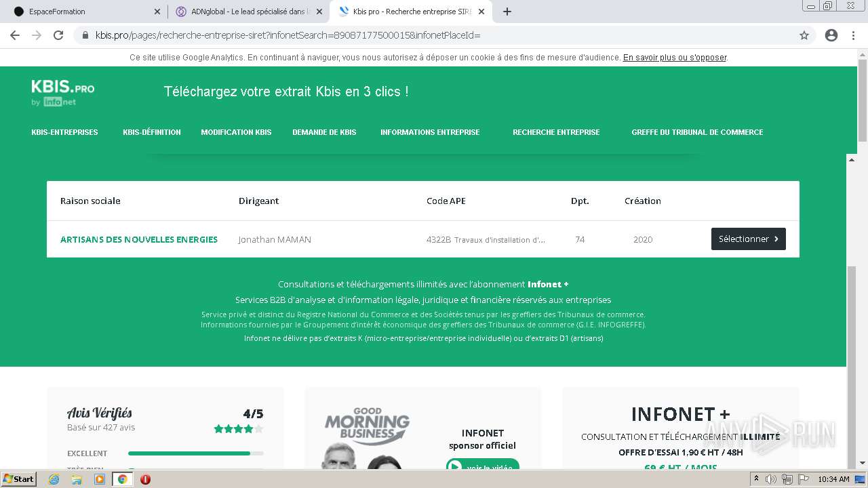The image size is (868, 488).
Task: Click Jonathan MAMAN dirigeant text
Action: (x=275, y=239)
